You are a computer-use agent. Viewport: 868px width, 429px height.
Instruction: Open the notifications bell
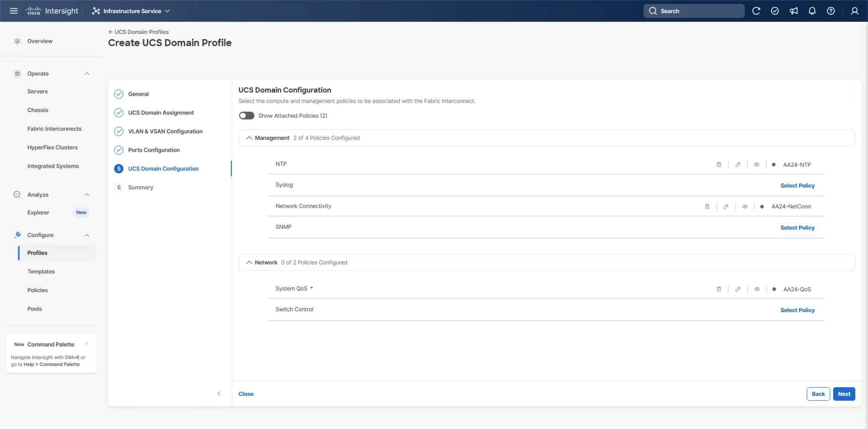(812, 11)
